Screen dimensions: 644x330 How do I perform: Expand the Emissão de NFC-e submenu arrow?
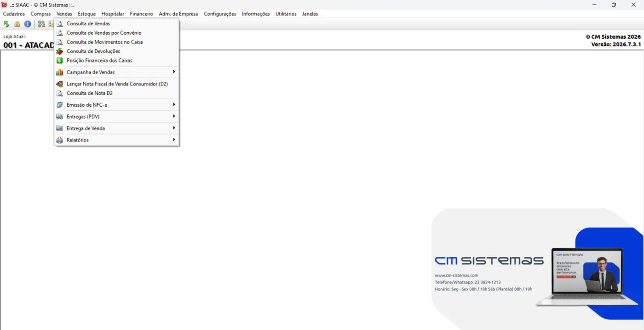pos(174,104)
